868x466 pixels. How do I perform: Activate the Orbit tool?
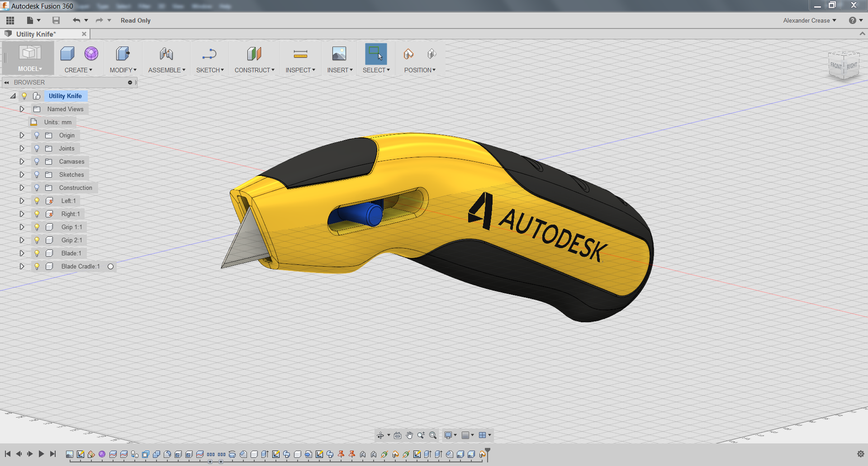click(381, 435)
